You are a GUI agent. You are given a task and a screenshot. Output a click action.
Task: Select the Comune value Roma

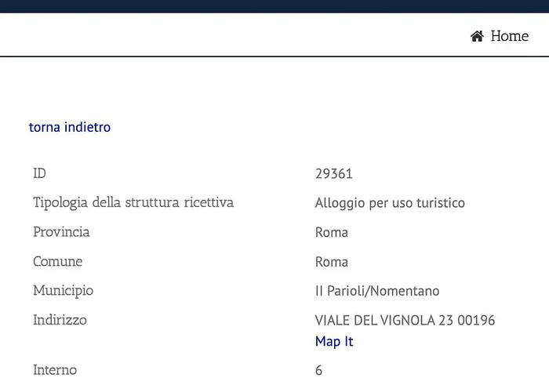click(x=332, y=262)
